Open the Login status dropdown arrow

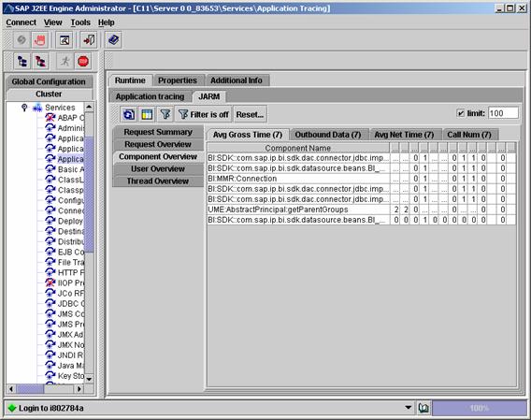coord(409,408)
